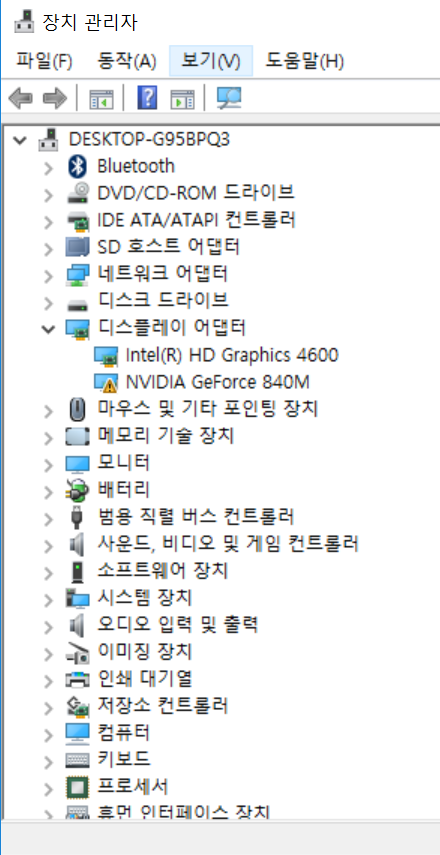Screen dimensions: 440x855
Task: Open the 보기(V) menu
Action: coord(211,61)
